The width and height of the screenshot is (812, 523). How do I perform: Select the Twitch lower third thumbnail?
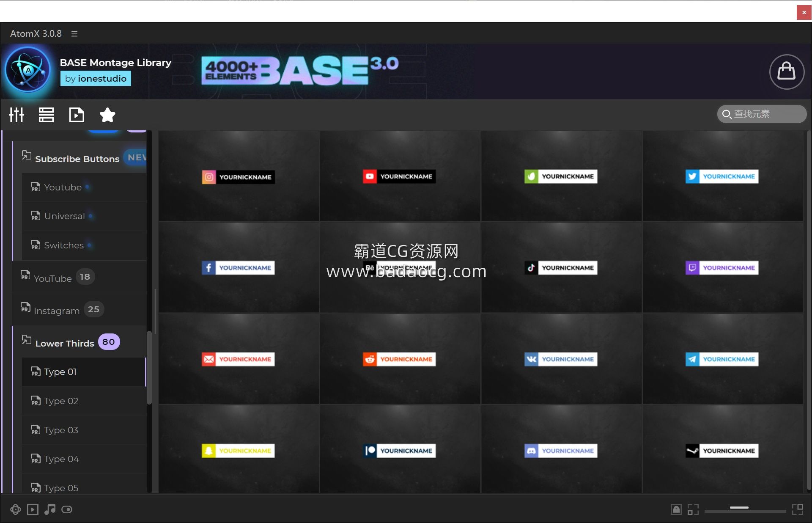point(722,267)
